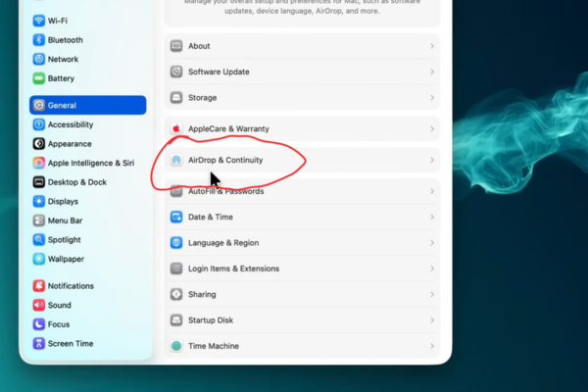Click the AppleCare & Warranty chevron
The height and width of the screenshot is (392, 588).
click(x=432, y=128)
